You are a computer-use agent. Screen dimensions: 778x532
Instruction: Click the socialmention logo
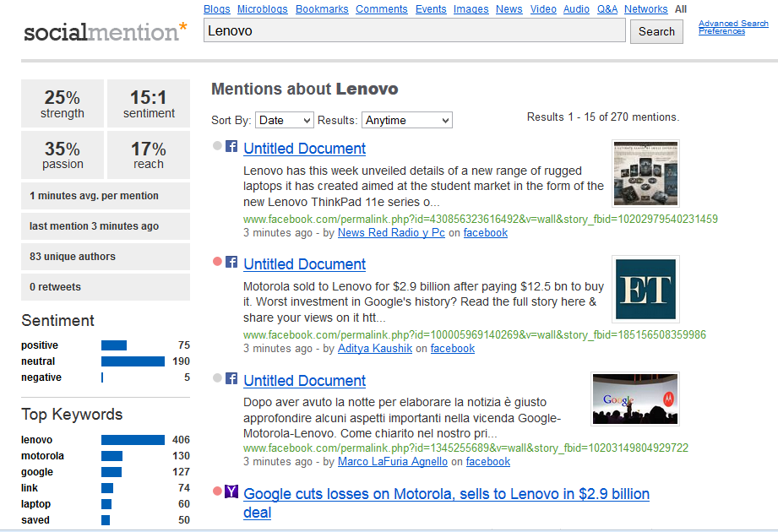click(106, 32)
